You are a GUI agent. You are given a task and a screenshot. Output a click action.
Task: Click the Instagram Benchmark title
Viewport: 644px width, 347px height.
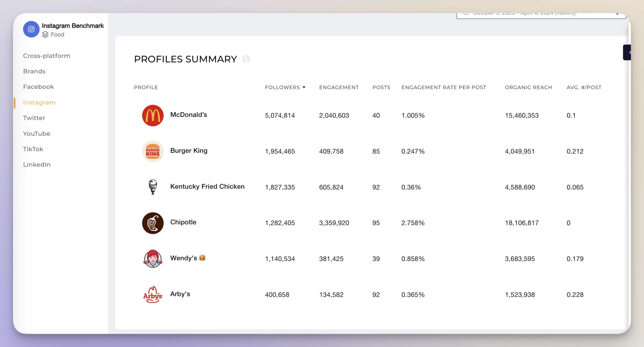click(x=73, y=25)
